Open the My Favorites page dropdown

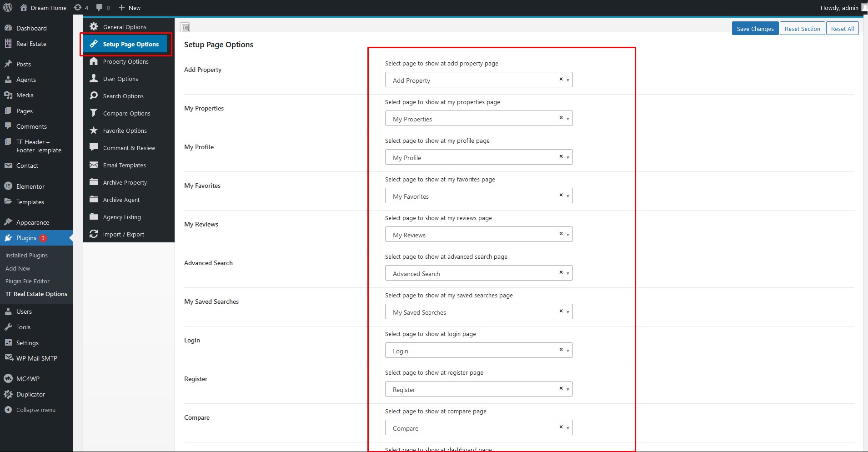click(479, 196)
